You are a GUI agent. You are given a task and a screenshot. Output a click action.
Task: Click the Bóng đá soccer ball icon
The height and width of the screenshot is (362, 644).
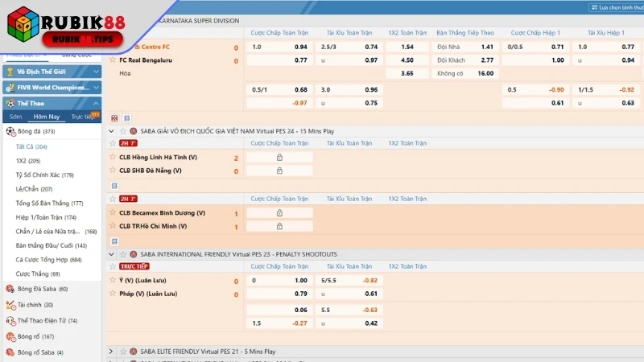pyautogui.click(x=10, y=131)
